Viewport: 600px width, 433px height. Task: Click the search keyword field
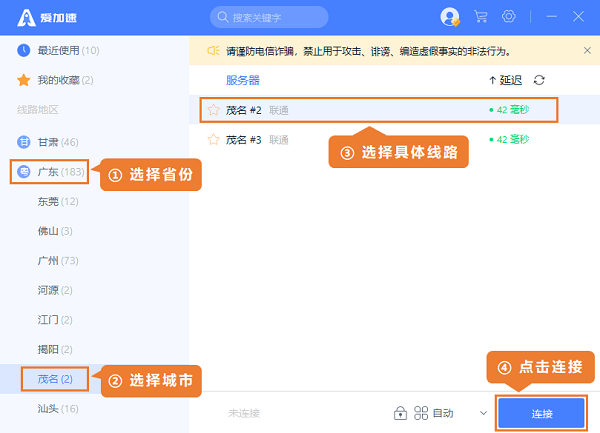tap(269, 17)
